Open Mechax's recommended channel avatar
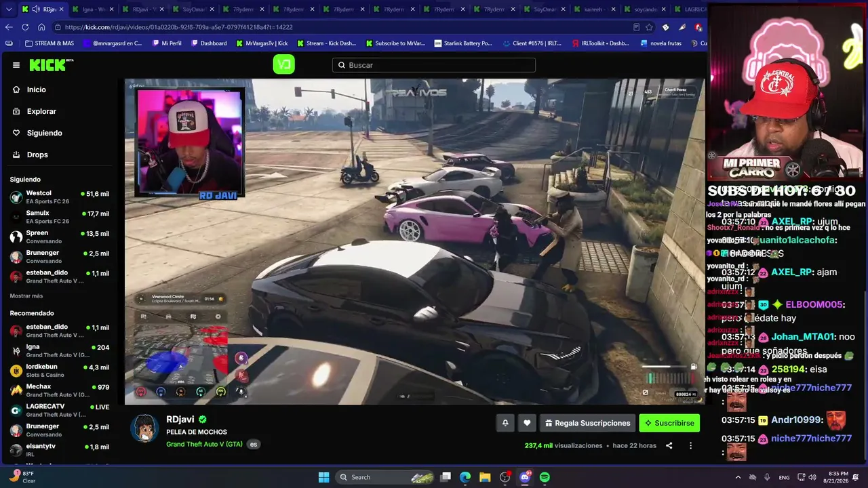The image size is (868, 488). [16, 390]
